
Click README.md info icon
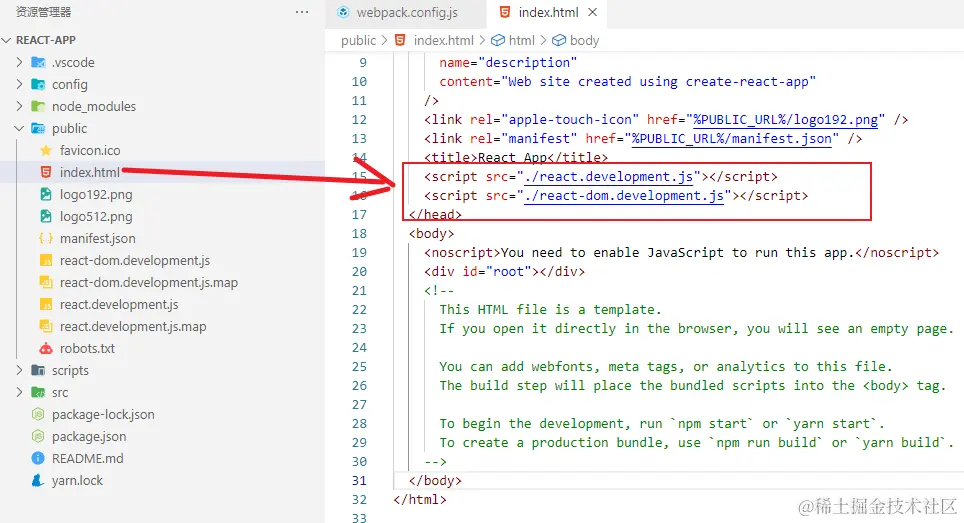(38, 458)
